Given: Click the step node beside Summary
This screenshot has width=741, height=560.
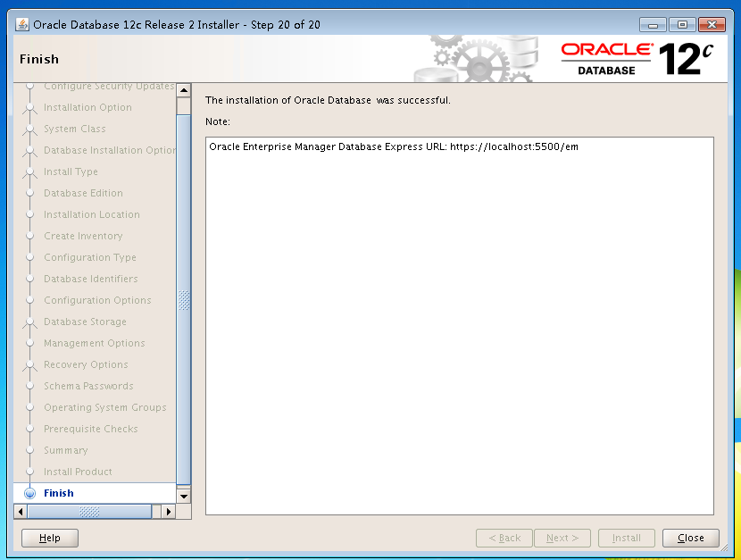Looking at the screenshot, I should tap(29, 450).
